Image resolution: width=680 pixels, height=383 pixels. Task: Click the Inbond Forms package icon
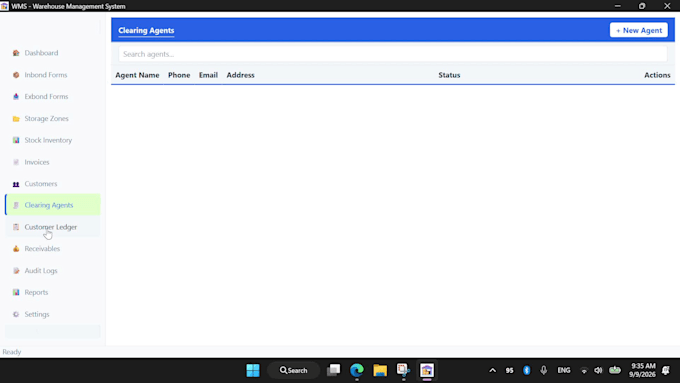pos(16,75)
